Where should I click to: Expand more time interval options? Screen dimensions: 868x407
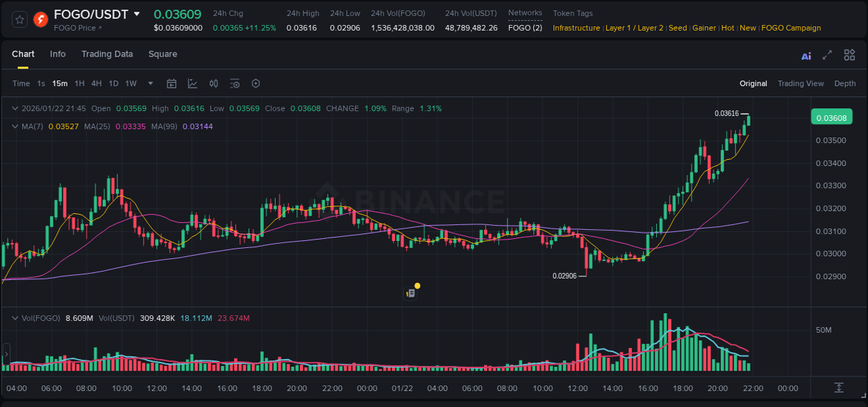(x=149, y=83)
